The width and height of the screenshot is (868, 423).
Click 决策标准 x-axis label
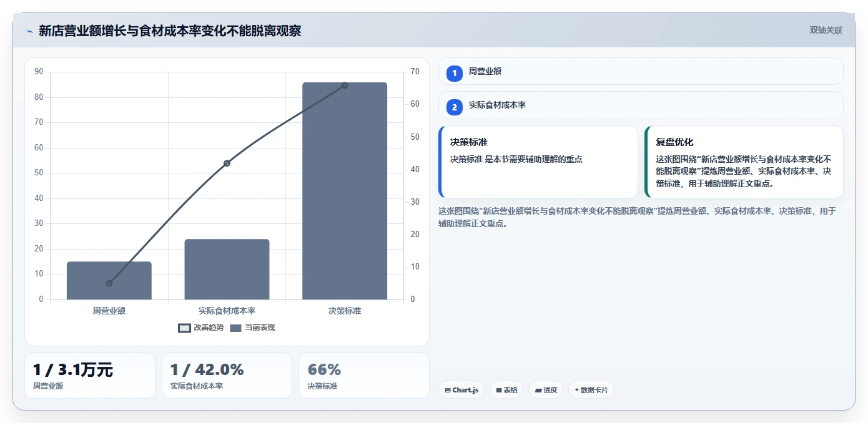click(x=345, y=311)
